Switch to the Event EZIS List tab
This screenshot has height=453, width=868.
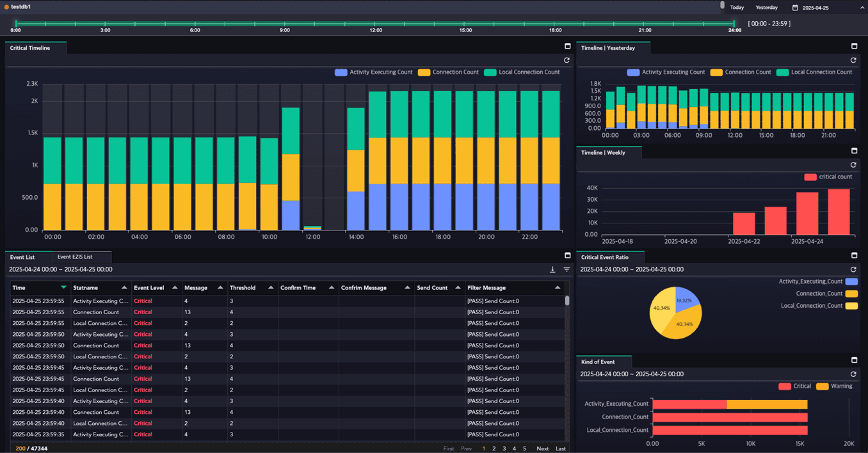coord(75,257)
